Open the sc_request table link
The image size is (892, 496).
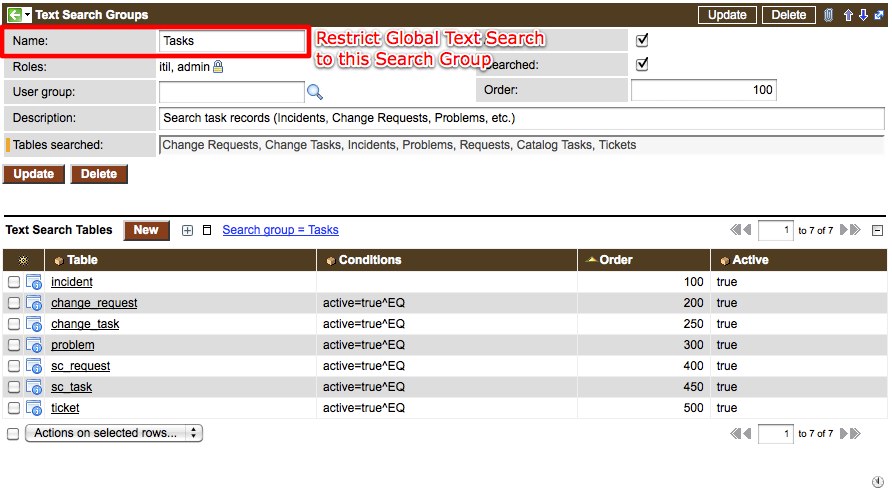tap(80, 366)
